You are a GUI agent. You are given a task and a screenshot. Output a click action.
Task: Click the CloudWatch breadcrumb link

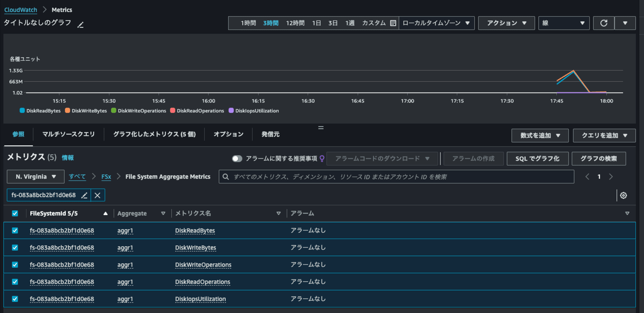point(21,10)
